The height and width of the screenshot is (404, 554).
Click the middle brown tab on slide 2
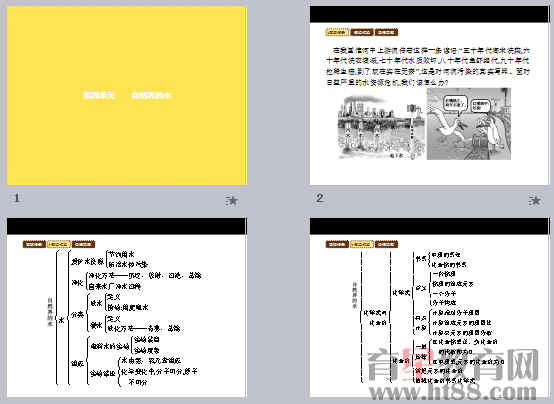click(x=362, y=32)
